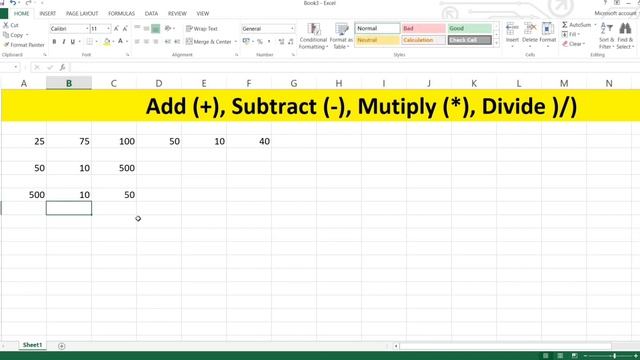The image size is (640, 360).
Task: Apply bottom vertical alignment
Action: (x=156, y=29)
